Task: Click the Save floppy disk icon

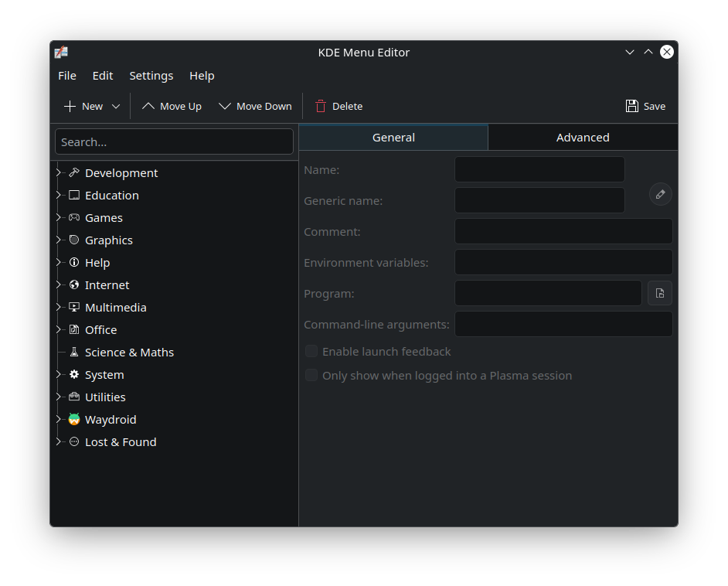Action: tap(632, 107)
